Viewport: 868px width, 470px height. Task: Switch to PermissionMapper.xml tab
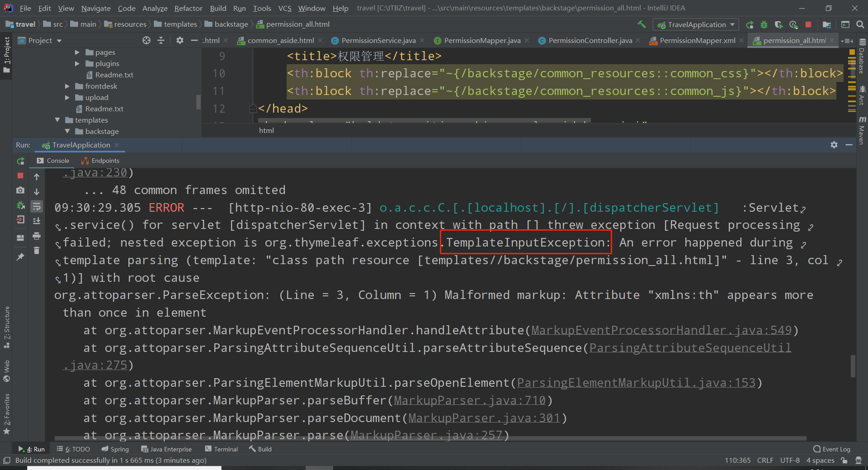click(697, 40)
